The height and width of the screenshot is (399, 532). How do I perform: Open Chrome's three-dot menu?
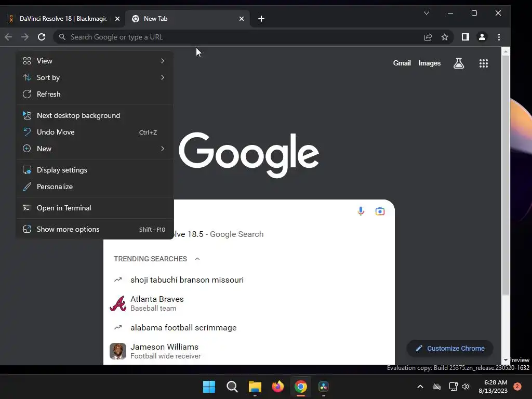point(499,37)
